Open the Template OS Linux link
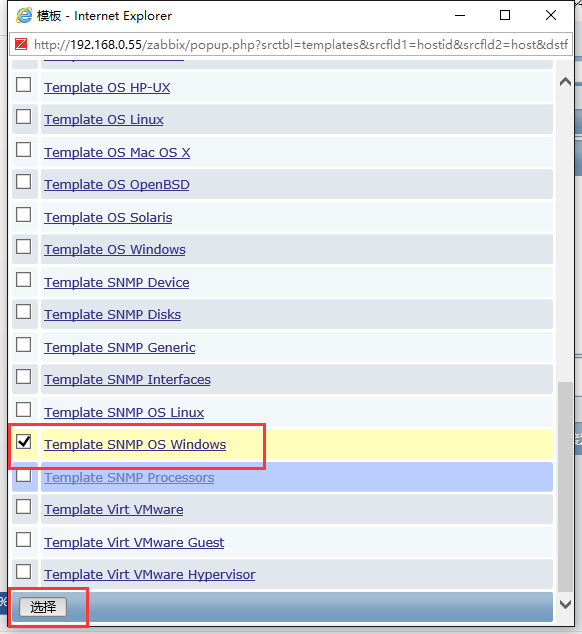Viewport: 582px width, 634px height. (104, 120)
